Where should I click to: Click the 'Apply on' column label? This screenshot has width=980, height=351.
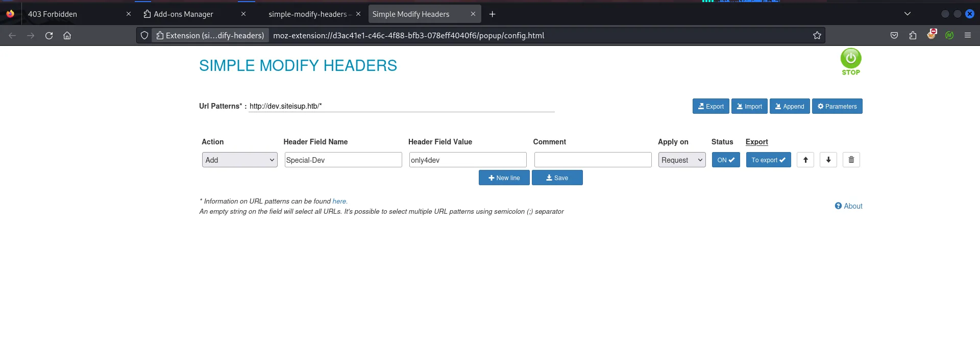[673, 142]
